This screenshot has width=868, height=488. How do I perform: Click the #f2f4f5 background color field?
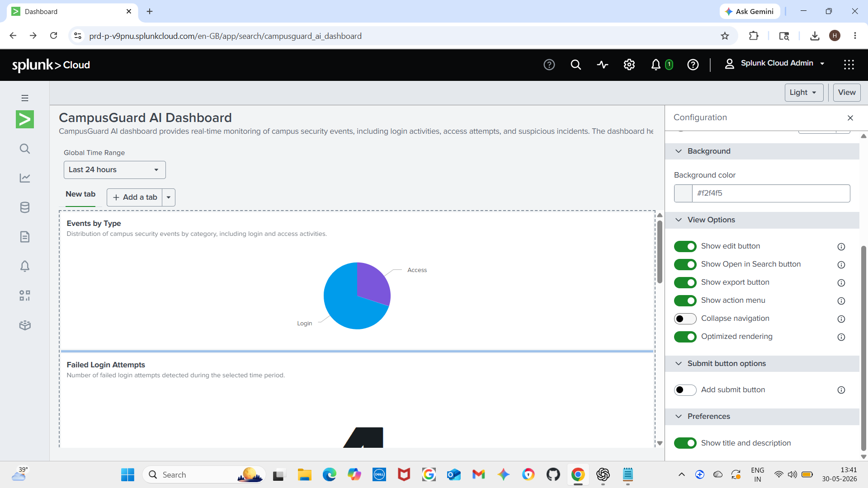pyautogui.click(x=771, y=193)
